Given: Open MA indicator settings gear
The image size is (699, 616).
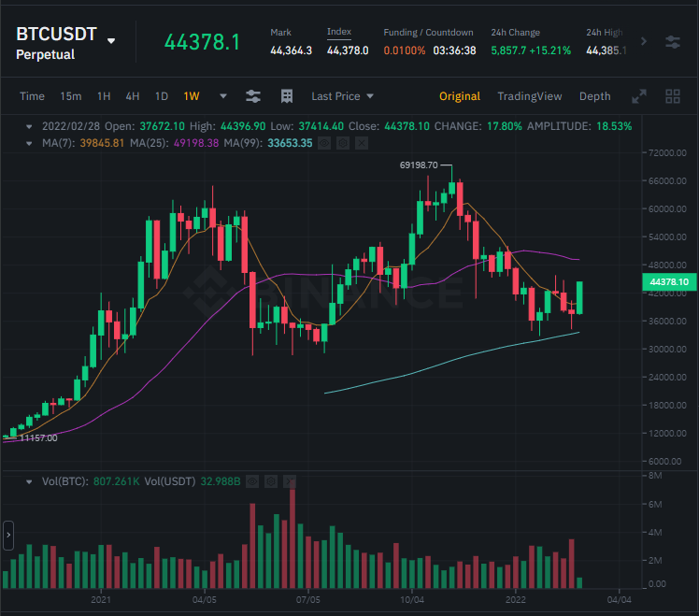Looking at the screenshot, I should coord(343,143).
